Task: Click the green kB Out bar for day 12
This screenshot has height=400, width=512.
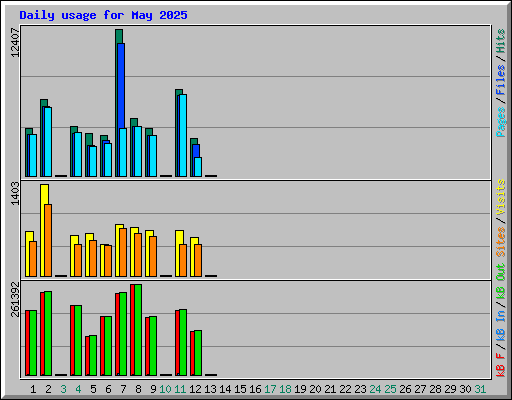Action: pos(198,353)
